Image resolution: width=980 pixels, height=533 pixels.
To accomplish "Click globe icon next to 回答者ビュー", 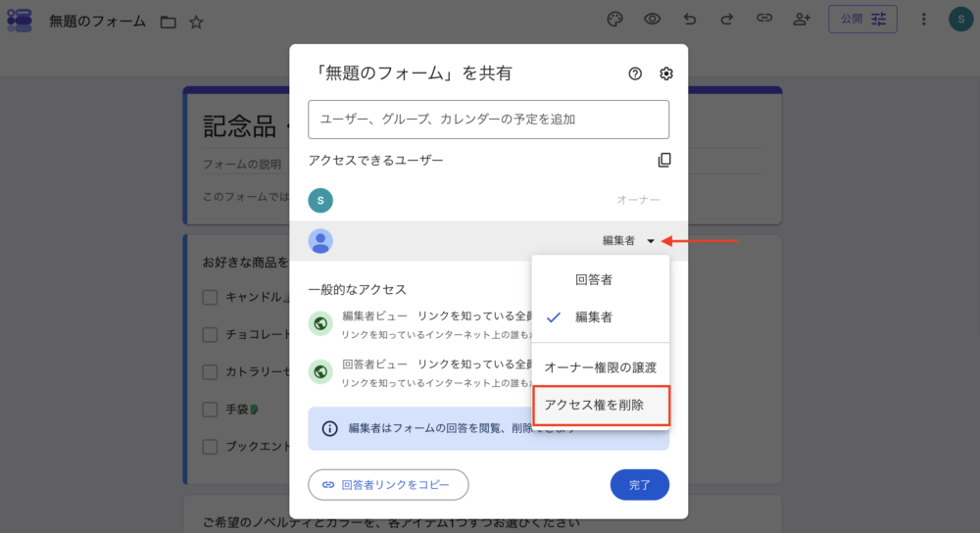I will (x=320, y=371).
